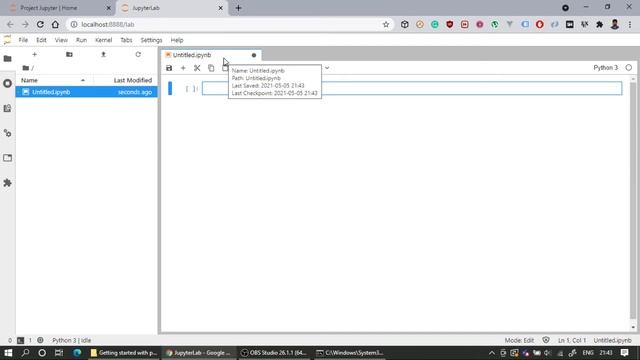This screenshot has height=360, width=640.
Task: Click the JupyterLab logo icon
Action: (x=7, y=40)
